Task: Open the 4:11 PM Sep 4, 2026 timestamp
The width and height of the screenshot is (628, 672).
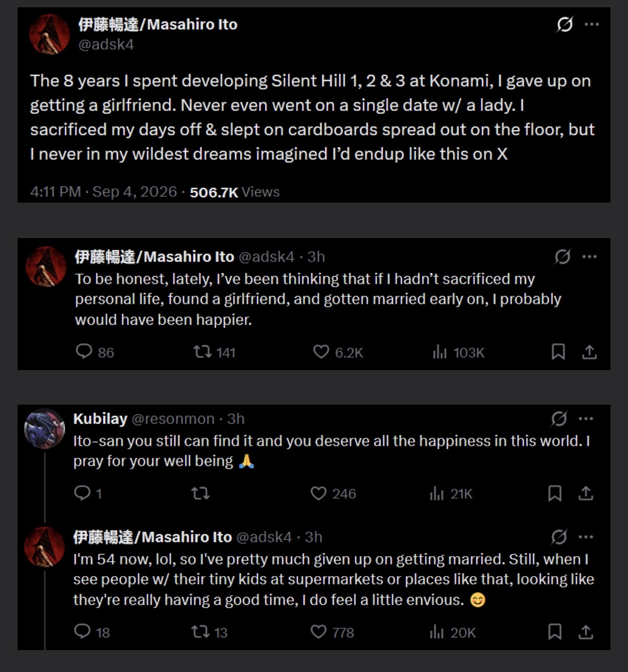Action: click(103, 192)
